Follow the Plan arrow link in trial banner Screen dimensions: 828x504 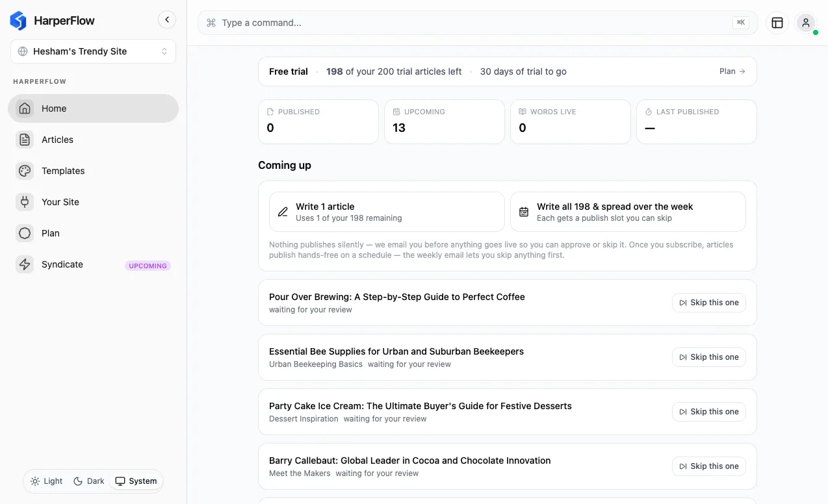pyautogui.click(x=732, y=71)
